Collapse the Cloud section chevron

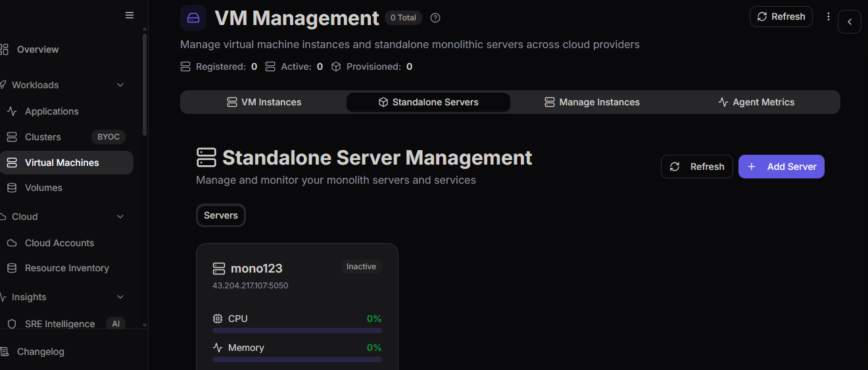[x=120, y=217]
